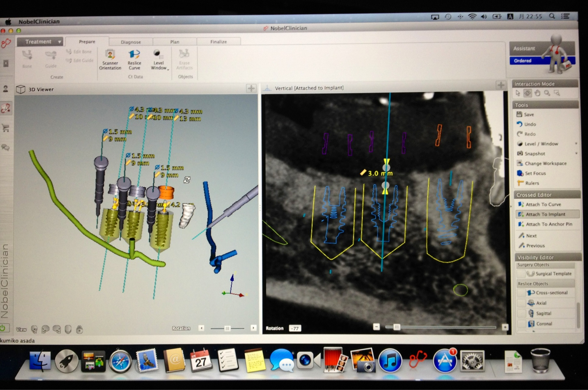Image resolution: width=588 pixels, height=390 pixels.
Task: Expand Snapshot options arrow
Action: (576, 153)
